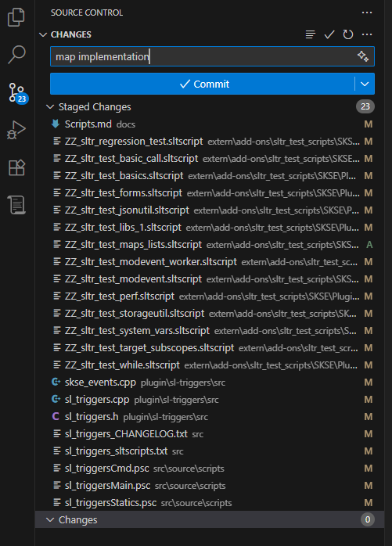Open staged file Scripts.md
Viewport: 392px width, 546px height.
tap(88, 124)
